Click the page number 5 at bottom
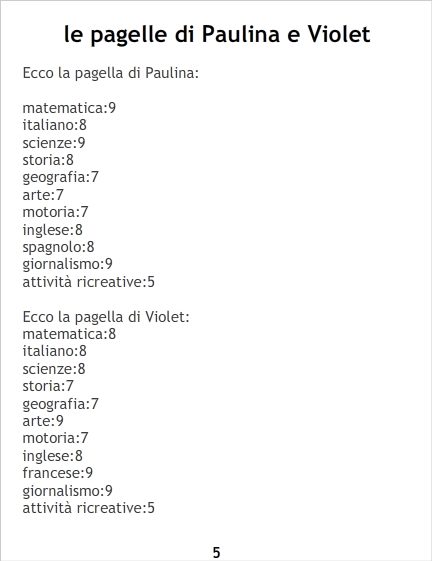 point(217,553)
